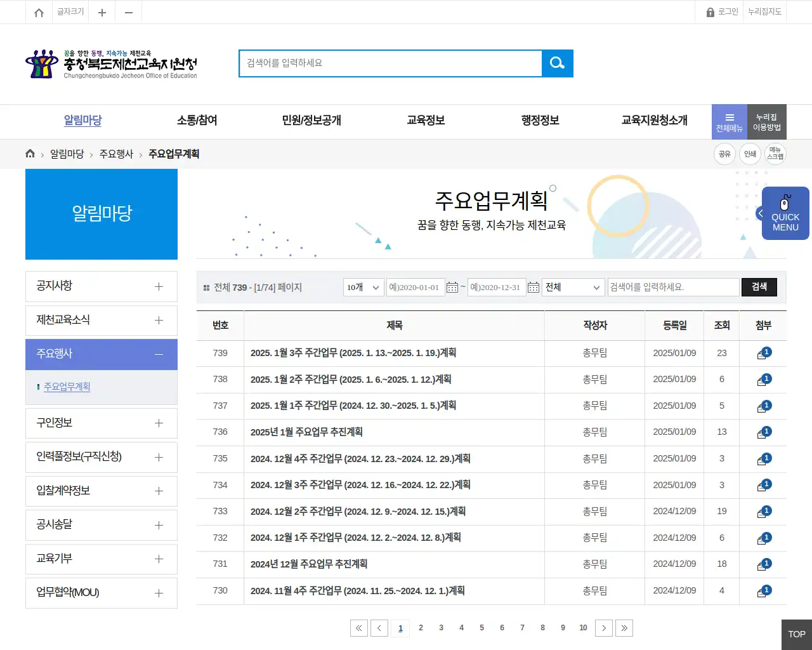Download attachment for post 730

coord(764,591)
